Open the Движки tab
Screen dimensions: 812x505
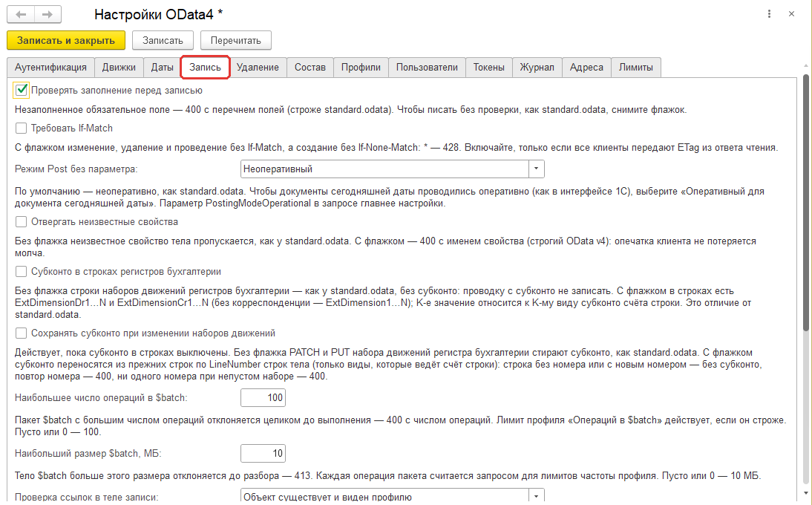click(119, 68)
